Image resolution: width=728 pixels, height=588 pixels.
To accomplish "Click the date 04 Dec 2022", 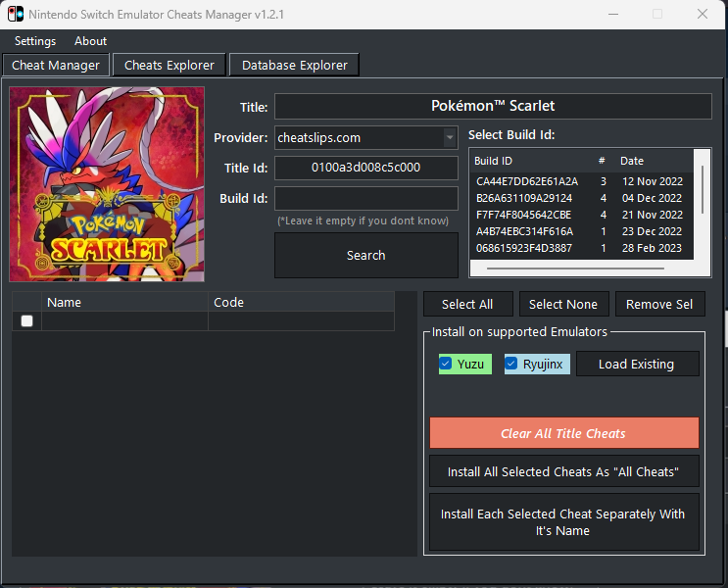I will click(x=652, y=198).
